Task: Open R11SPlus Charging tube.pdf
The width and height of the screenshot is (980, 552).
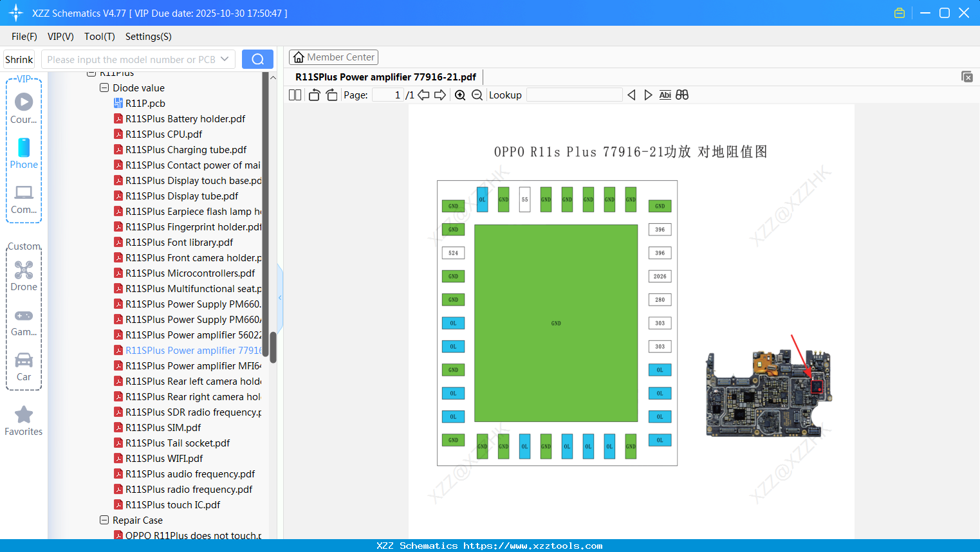Action: point(186,149)
